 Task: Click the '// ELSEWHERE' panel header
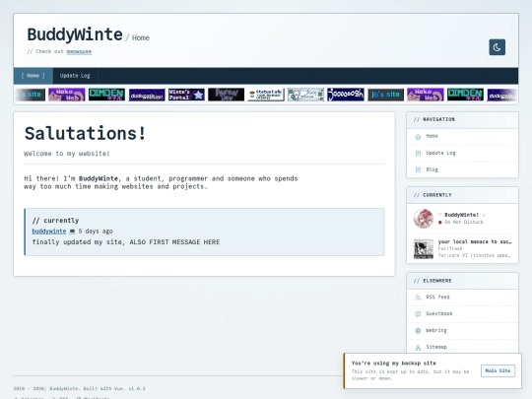coord(462,281)
